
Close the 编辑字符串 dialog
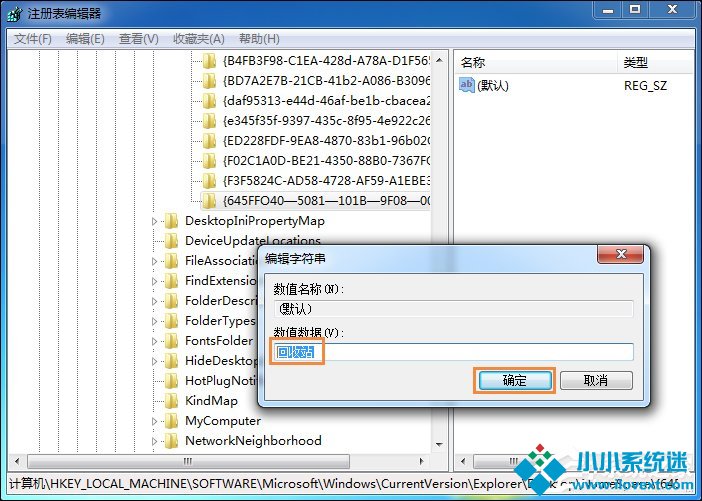621,254
